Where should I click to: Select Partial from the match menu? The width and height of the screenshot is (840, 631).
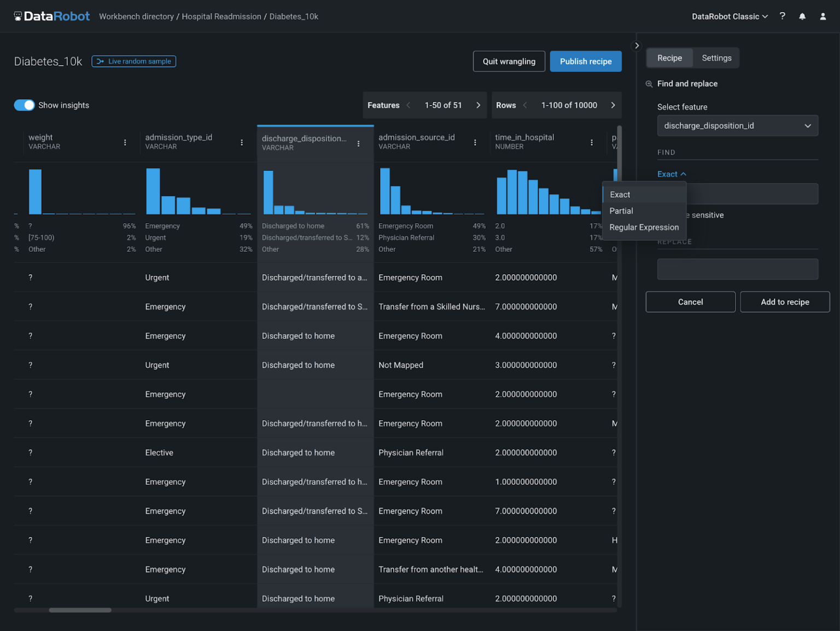(x=621, y=211)
